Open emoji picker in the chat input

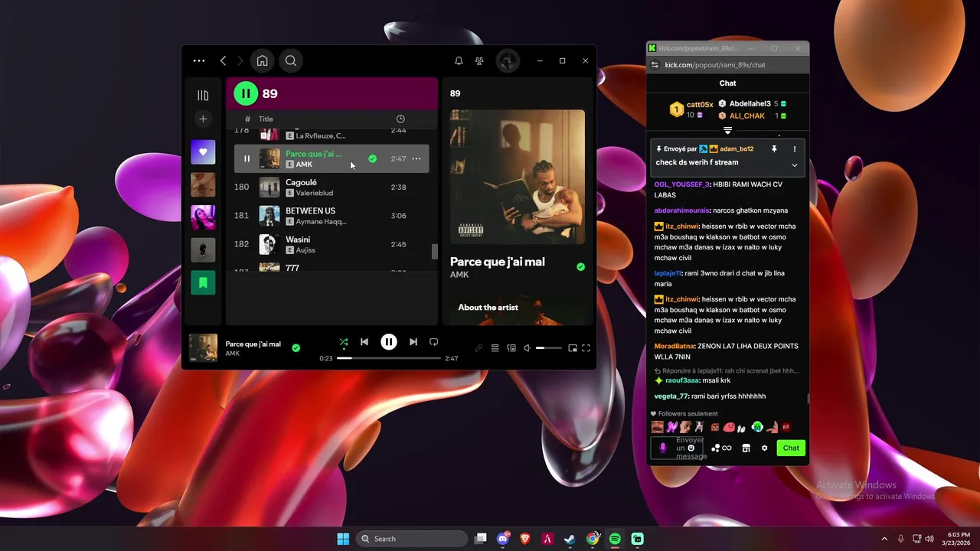point(692,448)
